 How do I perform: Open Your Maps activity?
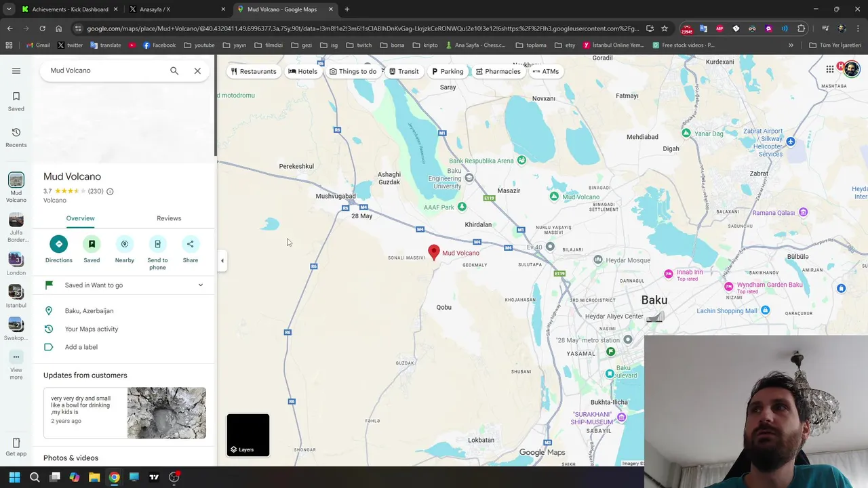tap(125, 329)
